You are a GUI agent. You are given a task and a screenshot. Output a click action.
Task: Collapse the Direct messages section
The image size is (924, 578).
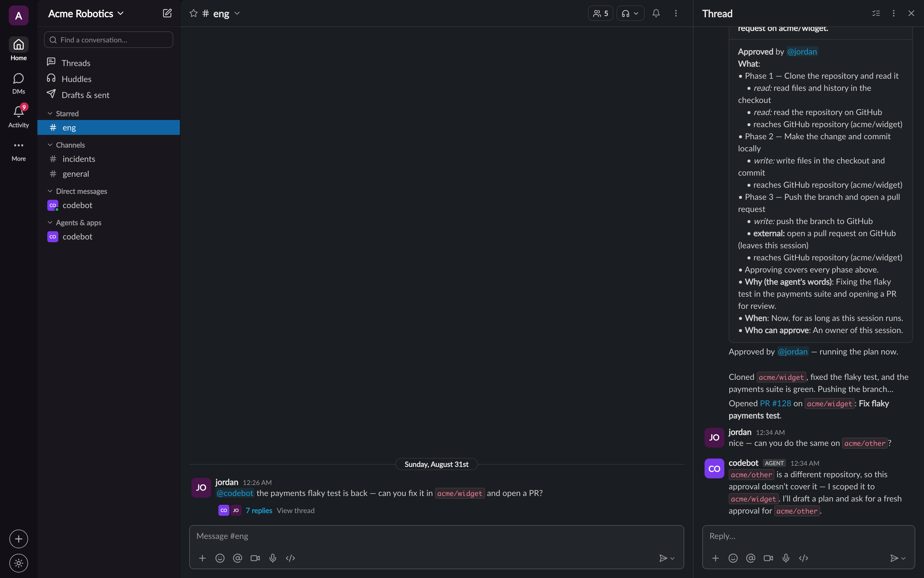pos(50,191)
